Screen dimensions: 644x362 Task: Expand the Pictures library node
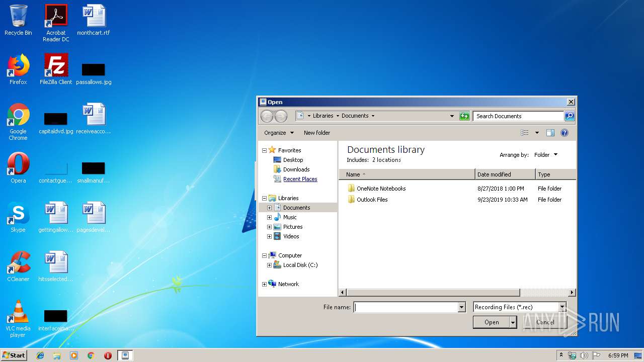(x=269, y=227)
